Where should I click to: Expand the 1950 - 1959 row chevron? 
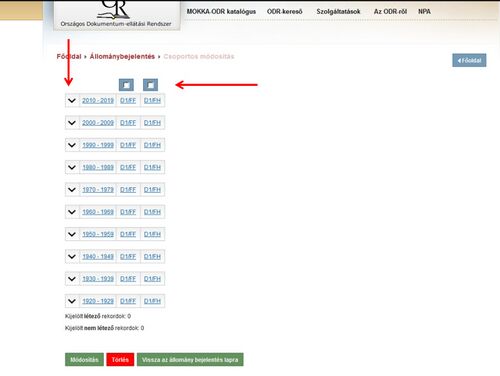tap(72, 234)
